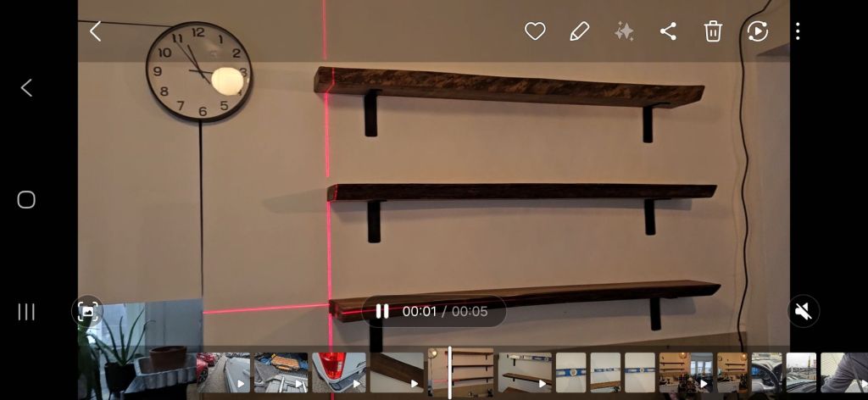Share the video using the share icon
This screenshot has width=868, height=400.
[668, 31]
